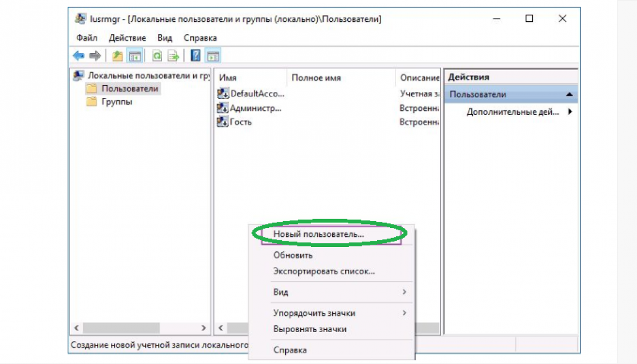Select the Администр... user row
Viewport: 637px width, 364px height.
click(255, 108)
